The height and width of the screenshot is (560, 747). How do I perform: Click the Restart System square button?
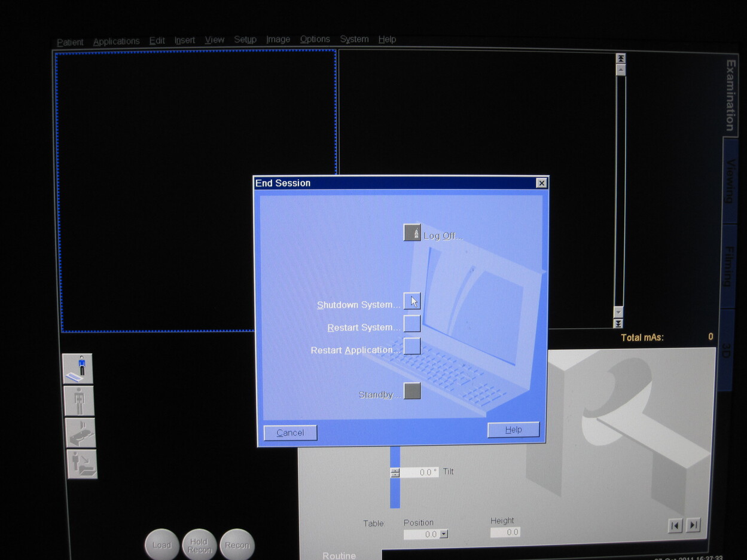point(412,323)
